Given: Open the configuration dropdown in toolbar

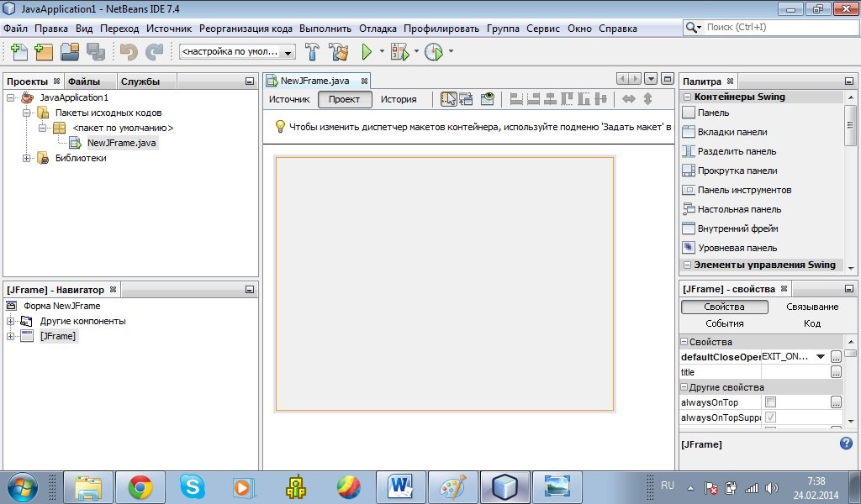Looking at the screenshot, I should (x=288, y=53).
